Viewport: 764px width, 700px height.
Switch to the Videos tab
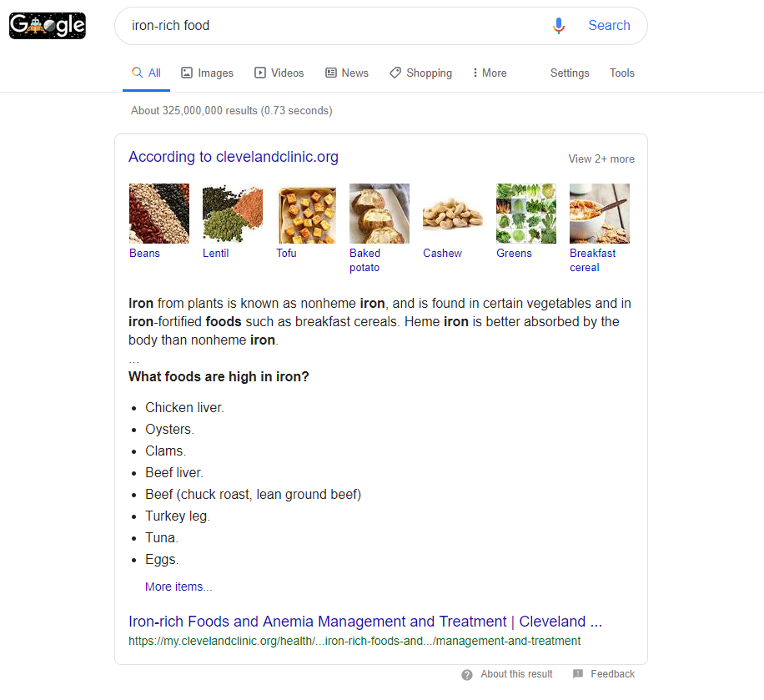coord(279,73)
